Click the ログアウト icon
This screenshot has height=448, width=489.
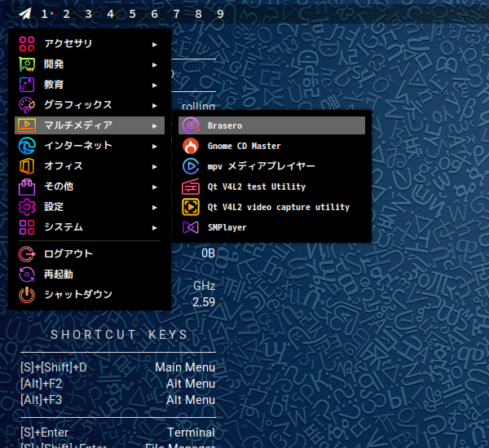[27, 254]
